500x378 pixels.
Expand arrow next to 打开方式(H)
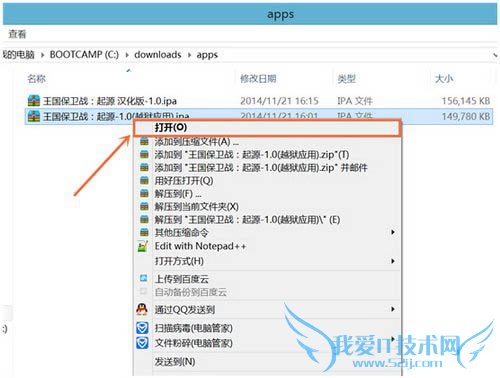pos(393,261)
